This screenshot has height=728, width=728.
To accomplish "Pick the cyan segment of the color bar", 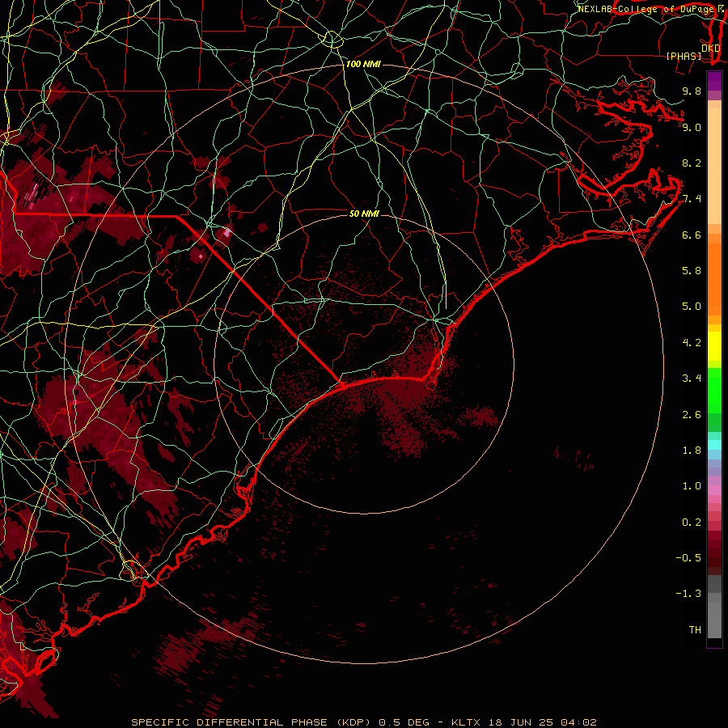I will [714, 445].
